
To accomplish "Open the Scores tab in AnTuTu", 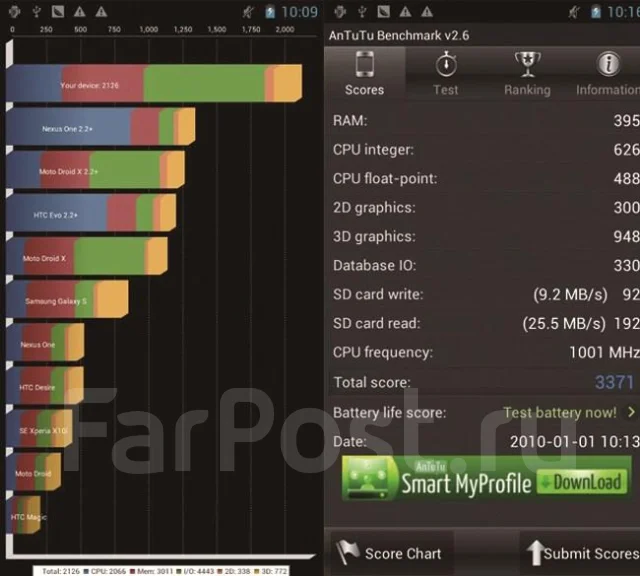I will [x=364, y=73].
